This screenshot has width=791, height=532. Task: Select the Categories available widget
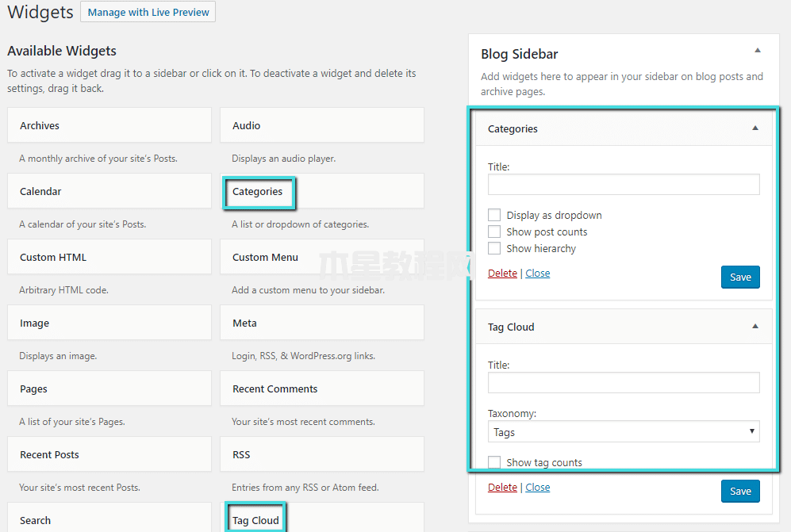pyautogui.click(x=322, y=191)
